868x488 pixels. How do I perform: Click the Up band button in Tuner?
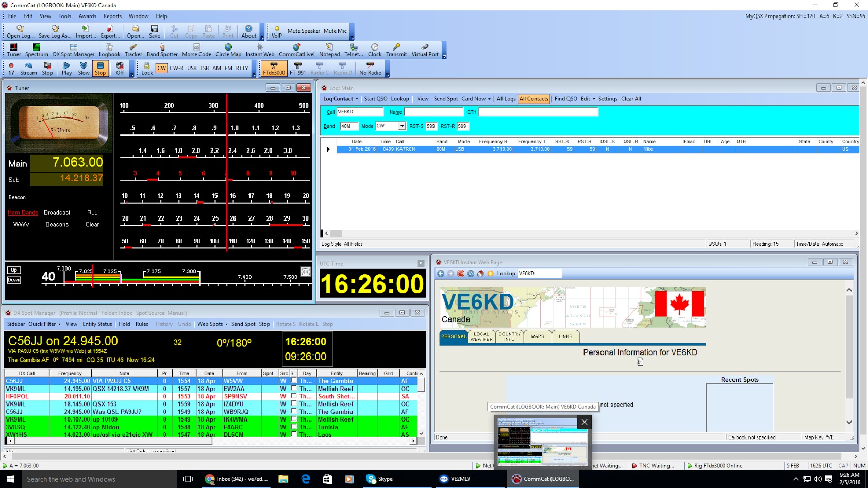point(14,270)
